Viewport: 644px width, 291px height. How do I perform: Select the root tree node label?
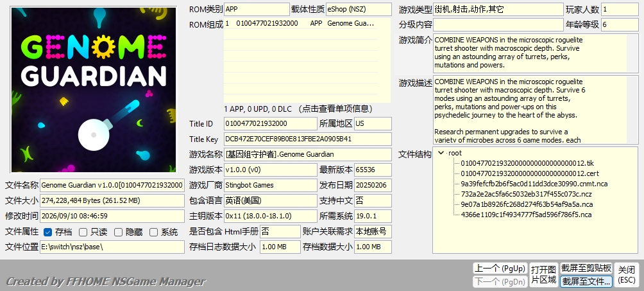455,153
